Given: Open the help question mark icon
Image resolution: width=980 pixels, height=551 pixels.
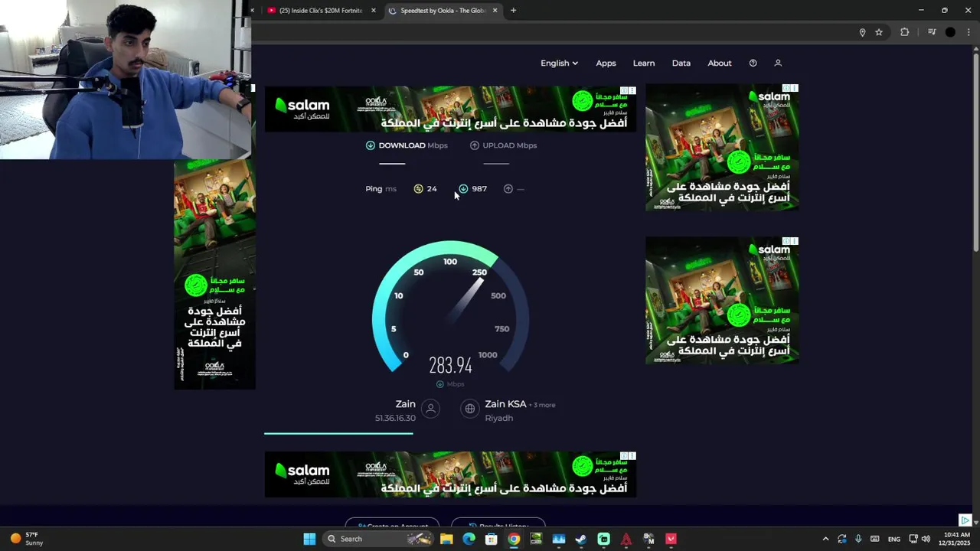Looking at the screenshot, I should pos(753,63).
